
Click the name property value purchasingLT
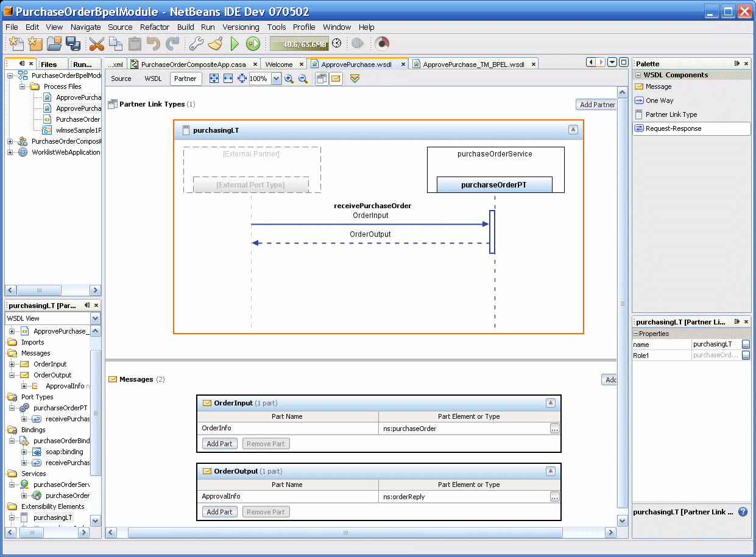(716, 345)
